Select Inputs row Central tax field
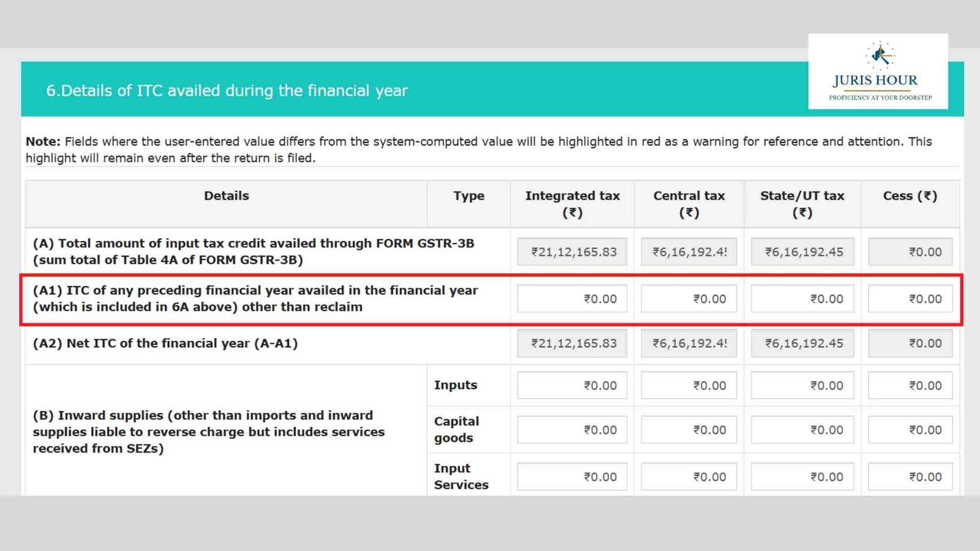Viewport: 980px width, 551px height. click(688, 386)
